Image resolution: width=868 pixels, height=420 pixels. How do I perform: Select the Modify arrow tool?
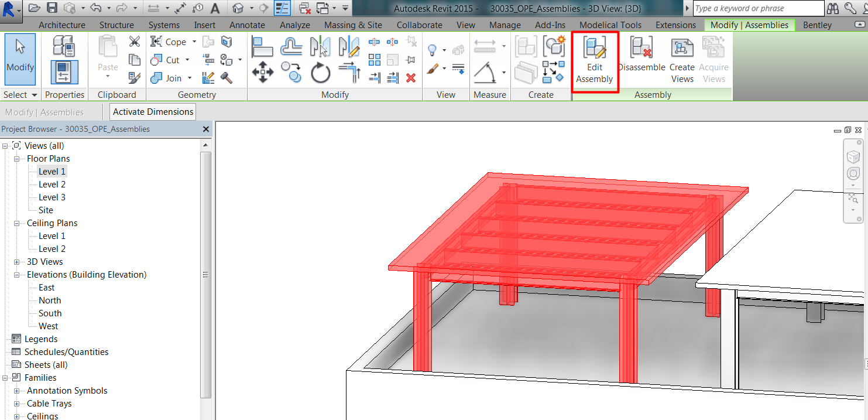(x=20, y=60)
